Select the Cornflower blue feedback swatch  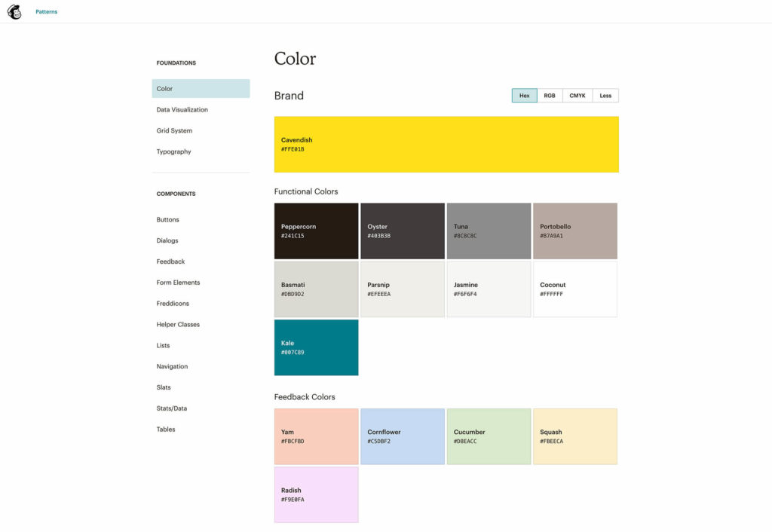coord(403,436)
